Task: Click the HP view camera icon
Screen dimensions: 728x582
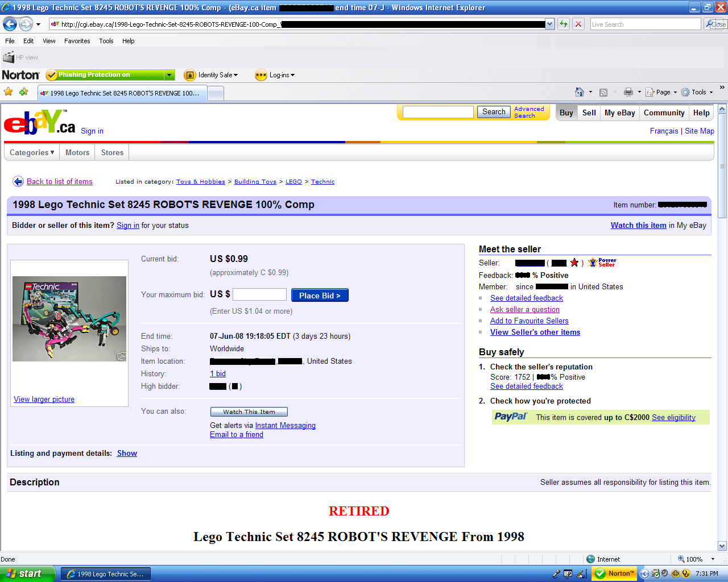Action: [x=9, y=57]
